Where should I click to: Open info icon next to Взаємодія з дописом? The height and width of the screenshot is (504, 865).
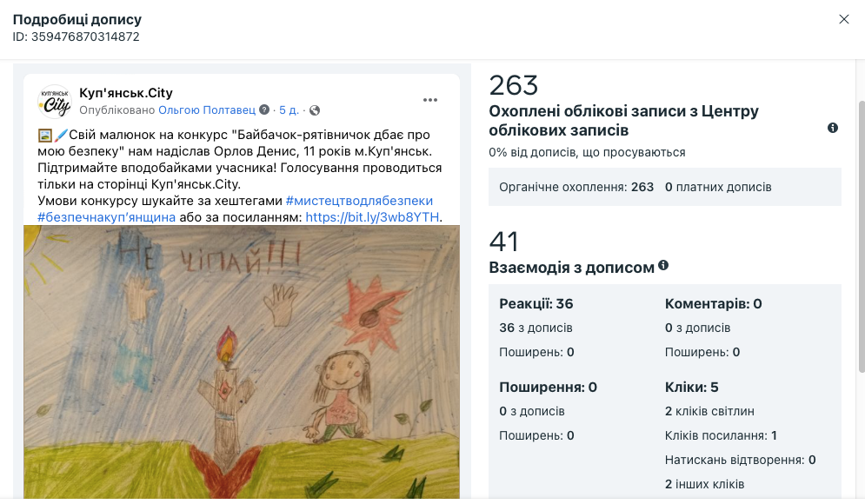[x=663, y=265]
